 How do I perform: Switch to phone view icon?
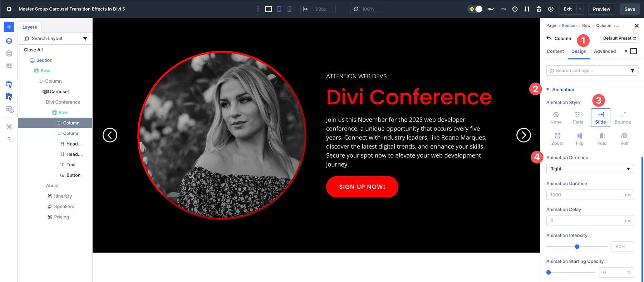[289, 9]
